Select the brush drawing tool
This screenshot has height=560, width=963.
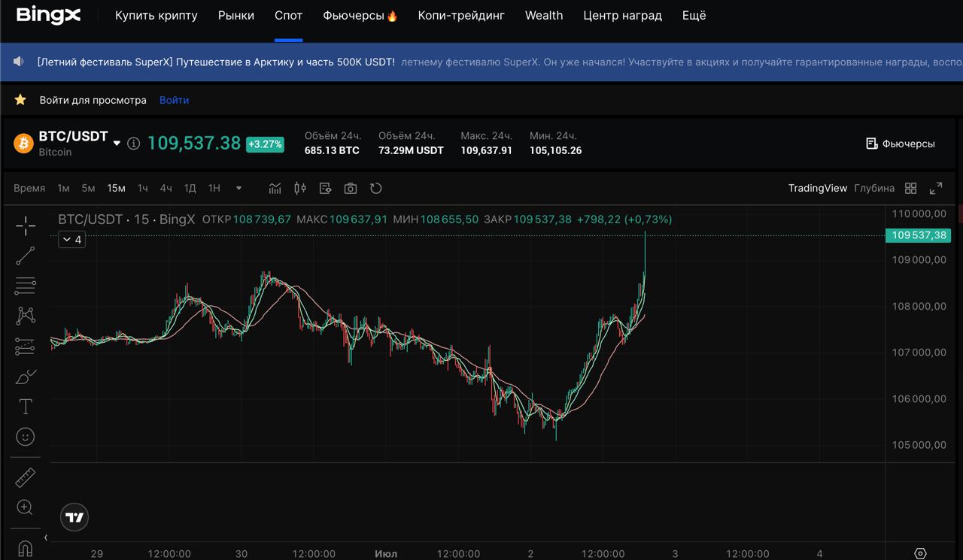(x=26, y=377)
